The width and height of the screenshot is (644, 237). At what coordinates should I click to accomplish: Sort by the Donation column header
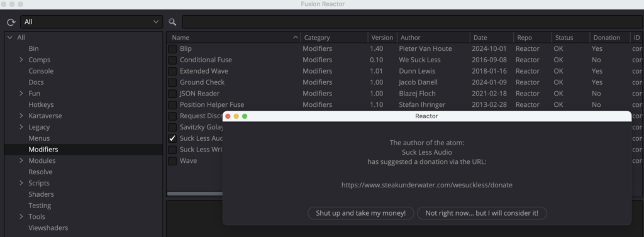[x=609, y=37]
